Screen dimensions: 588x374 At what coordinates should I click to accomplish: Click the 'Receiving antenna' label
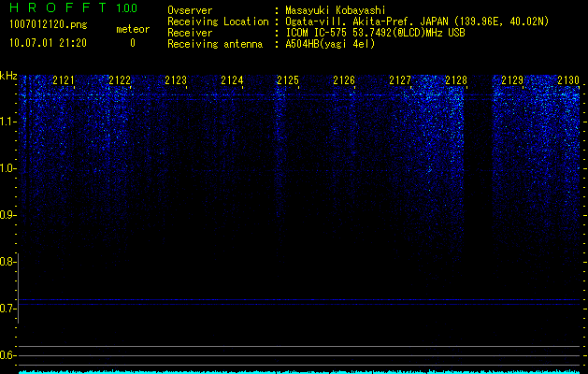pos(215,44)
